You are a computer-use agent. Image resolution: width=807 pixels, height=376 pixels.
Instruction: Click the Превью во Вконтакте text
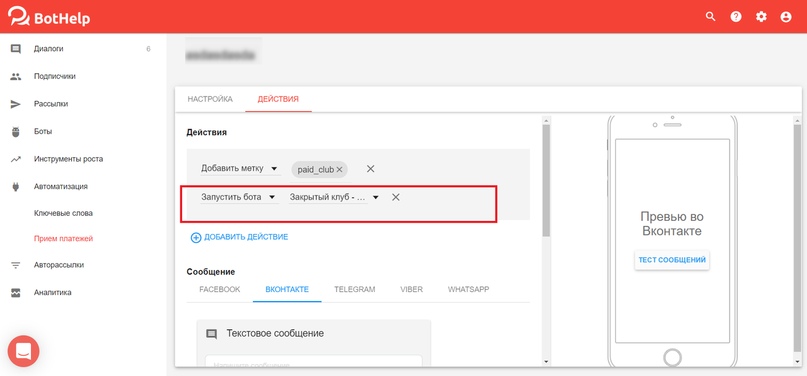point(672,224)
